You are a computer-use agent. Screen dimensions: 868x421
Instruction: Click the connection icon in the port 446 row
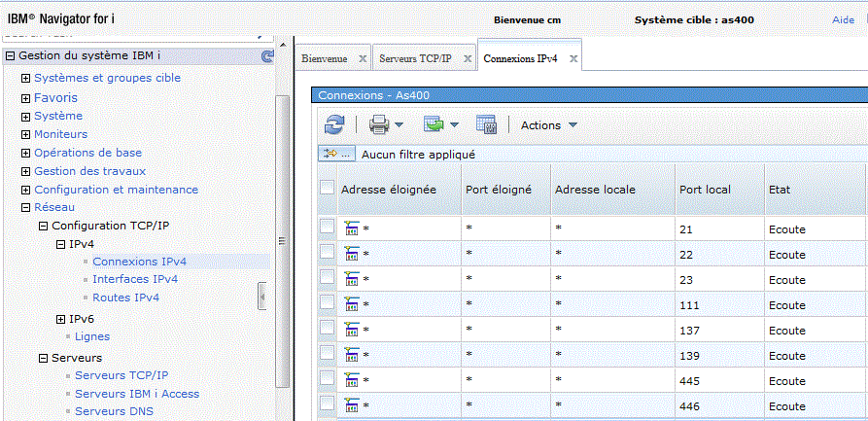pyautogui.click(x=351, y=406)
